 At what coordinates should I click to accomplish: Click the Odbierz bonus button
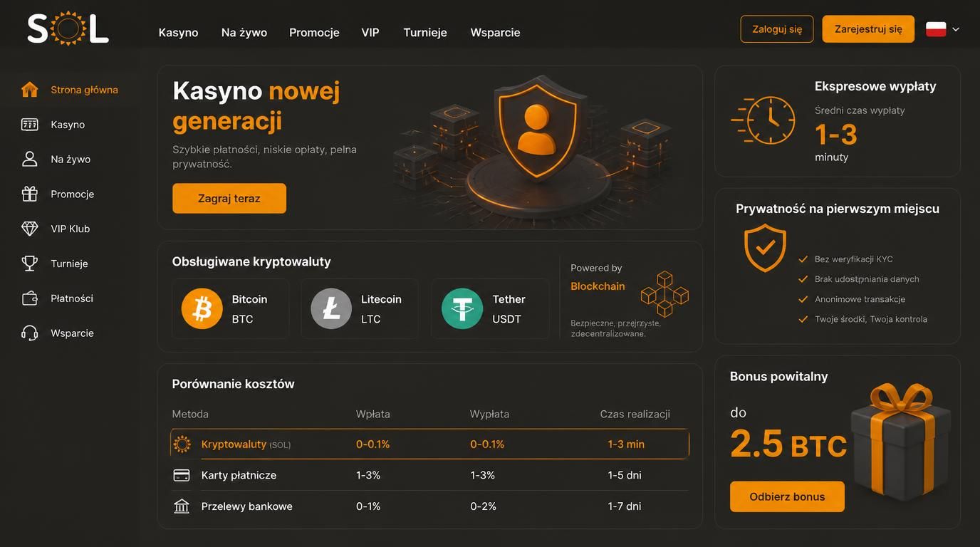coord(787,497)
